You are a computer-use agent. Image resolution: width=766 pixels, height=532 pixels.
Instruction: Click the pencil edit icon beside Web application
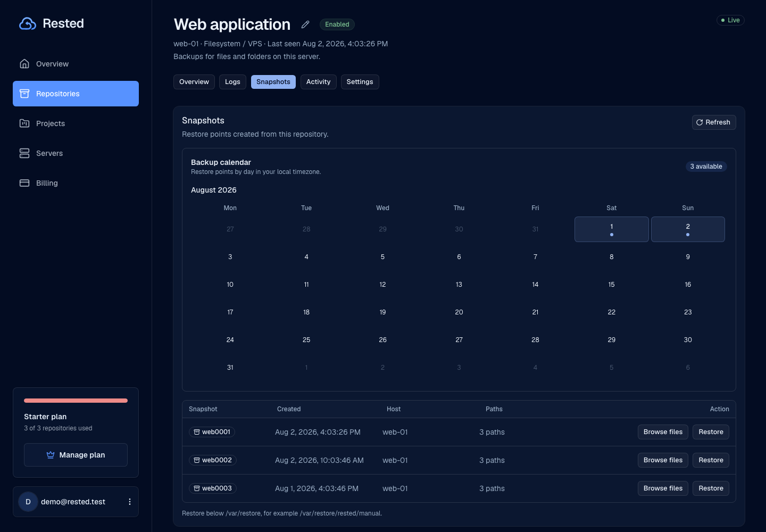305,24
